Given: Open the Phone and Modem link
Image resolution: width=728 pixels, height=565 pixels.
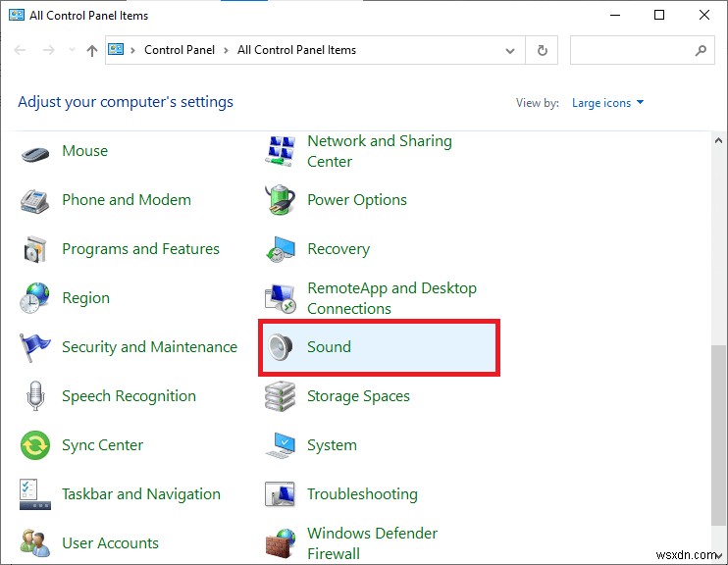Looking at the screenshot, I should click(x=127, y=200).
